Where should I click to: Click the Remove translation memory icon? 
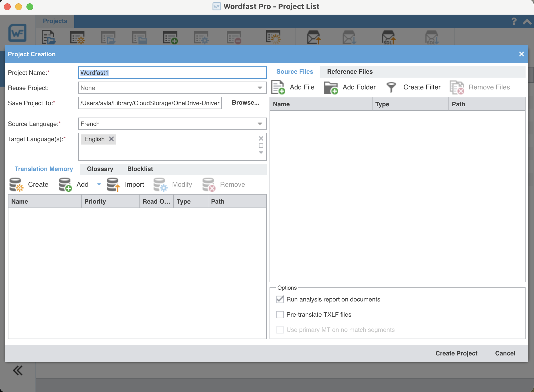(209, 184)
